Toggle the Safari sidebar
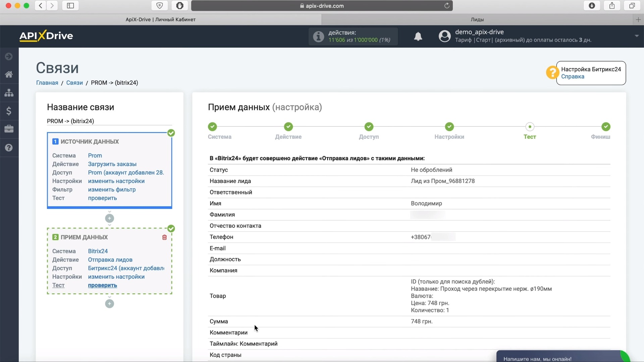Screen dimensions: 644x362 (x=70, y=6)
